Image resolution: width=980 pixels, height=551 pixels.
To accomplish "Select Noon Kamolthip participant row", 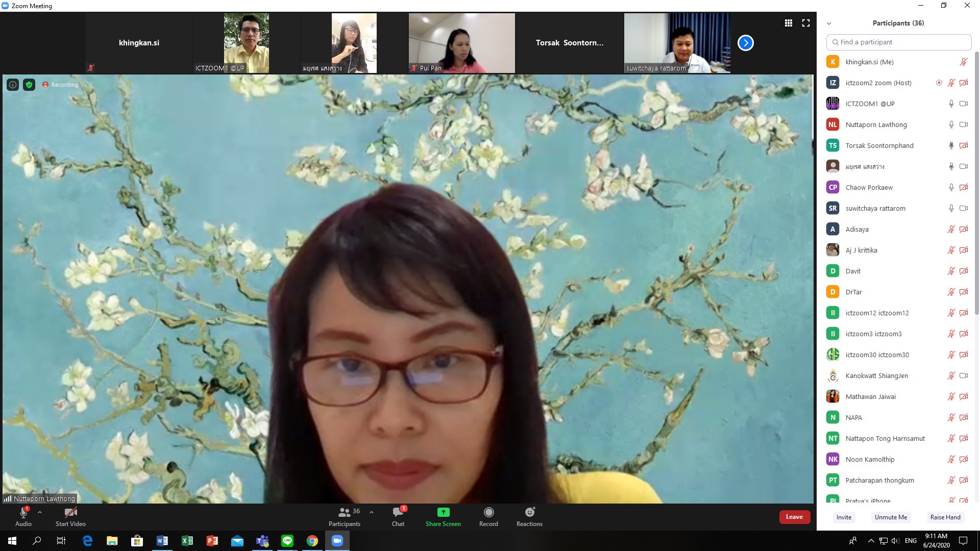I will coord(898,459).
